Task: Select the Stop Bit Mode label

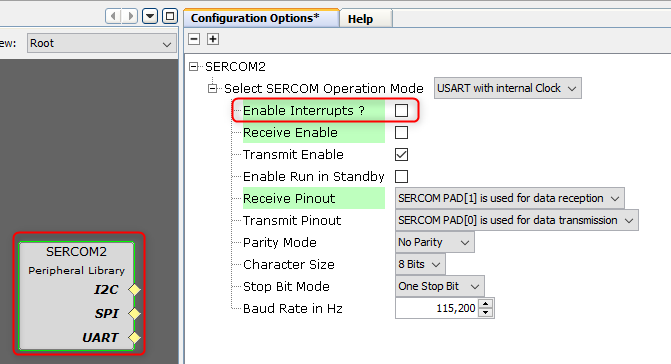Action: (x=286, y=287)
